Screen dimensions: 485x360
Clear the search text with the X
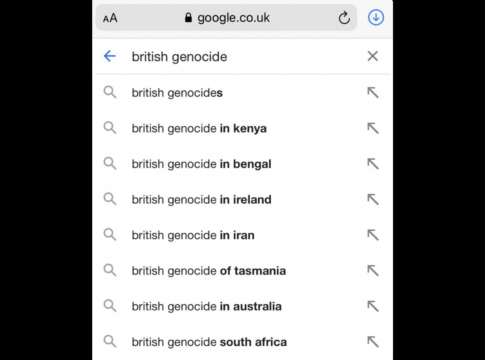[x=373, y=56]
